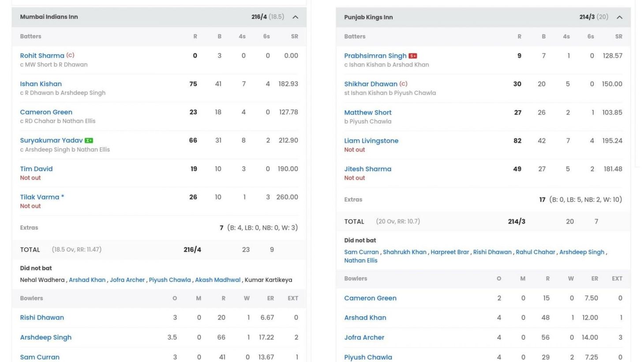Click the captain (c) marker beside Rohit Sharma
The height and width of the screenshot is (362, 644).
pos(70,55)
